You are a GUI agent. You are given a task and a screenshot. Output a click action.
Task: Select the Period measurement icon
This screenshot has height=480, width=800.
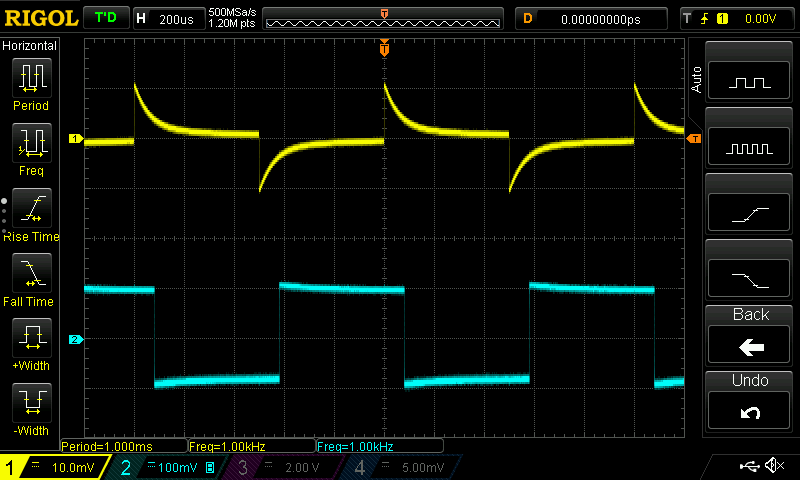pyautogui.click(x=32, y=78)
